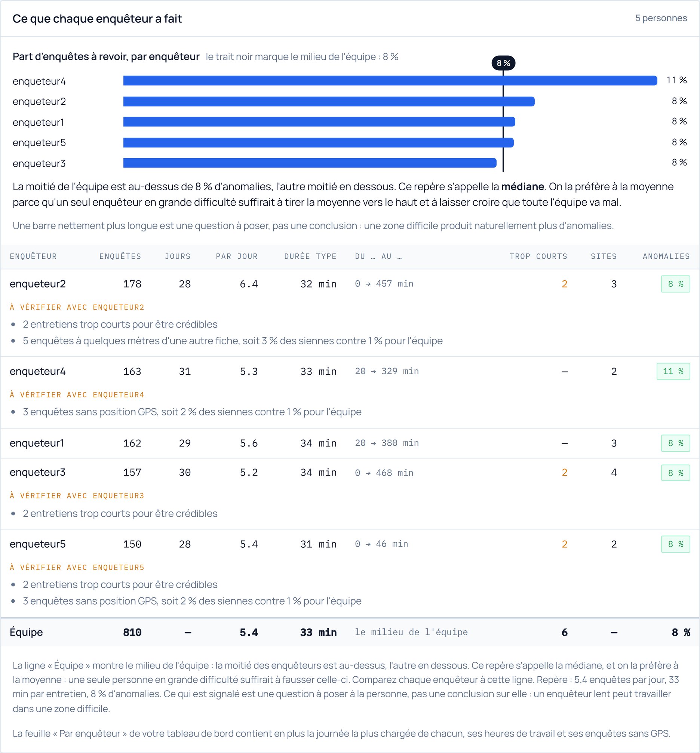Click the '5 enquêtes à quelques mètres' bullet
This screenshot has height=753, width=700.
point(233,341)
